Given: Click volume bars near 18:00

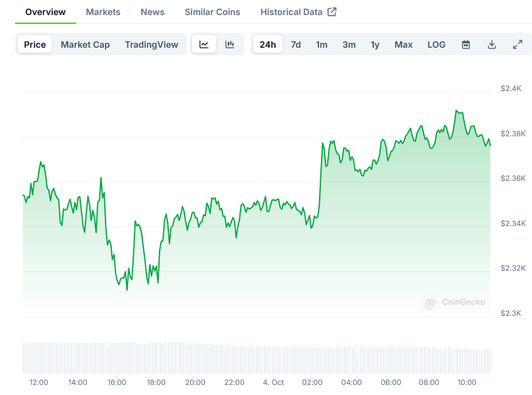Looking at the screenshot, I should click(x=156, y=358).
